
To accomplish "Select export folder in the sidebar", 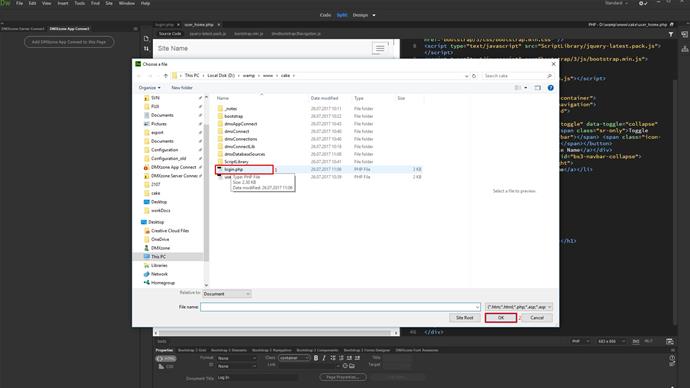I will (x=157, y=132).
